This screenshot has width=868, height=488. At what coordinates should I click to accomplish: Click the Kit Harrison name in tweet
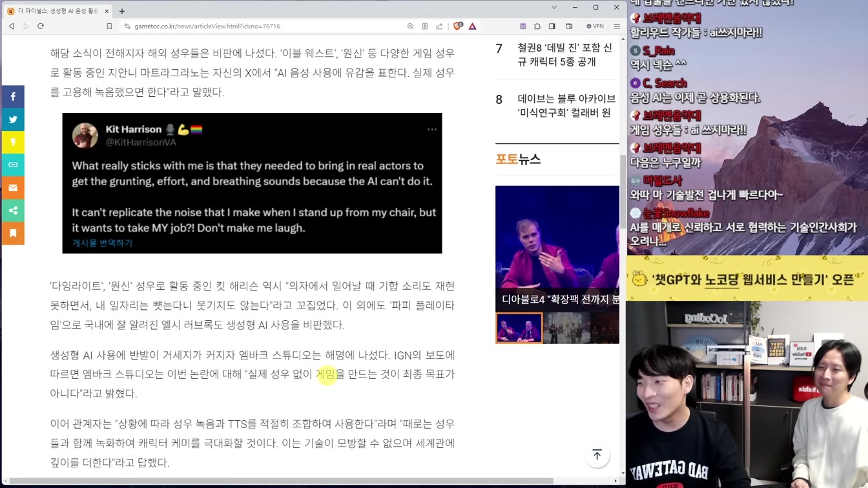click(x=134, y=130)
